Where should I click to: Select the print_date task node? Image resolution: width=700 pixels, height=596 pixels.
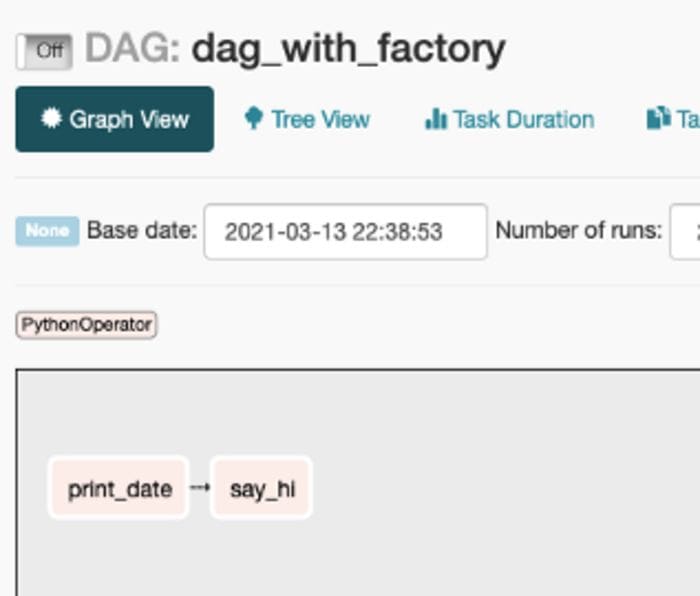point(119,488)
